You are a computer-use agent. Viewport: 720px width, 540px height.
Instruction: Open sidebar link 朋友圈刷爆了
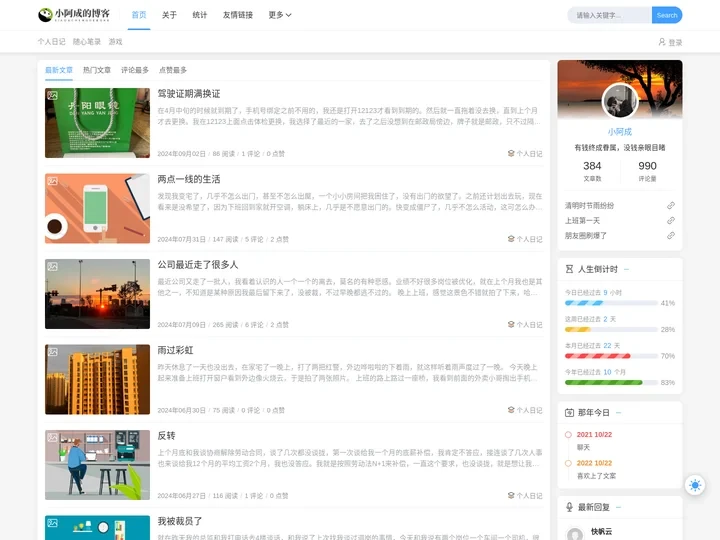tap(586, 236)
